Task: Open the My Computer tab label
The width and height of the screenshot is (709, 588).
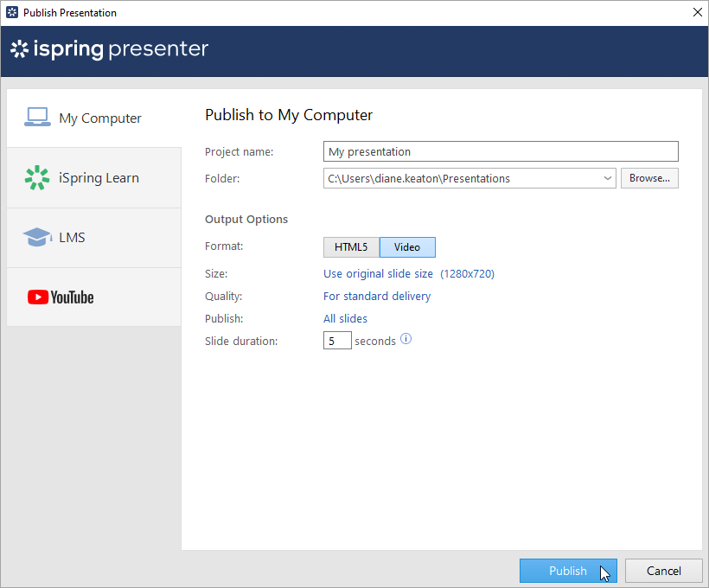Action: (x=100, y=118)
